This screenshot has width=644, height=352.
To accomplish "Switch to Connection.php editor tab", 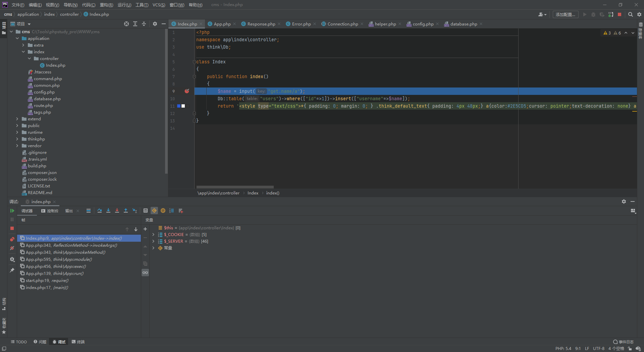I will pyautogui.click(x=343, y=24).
